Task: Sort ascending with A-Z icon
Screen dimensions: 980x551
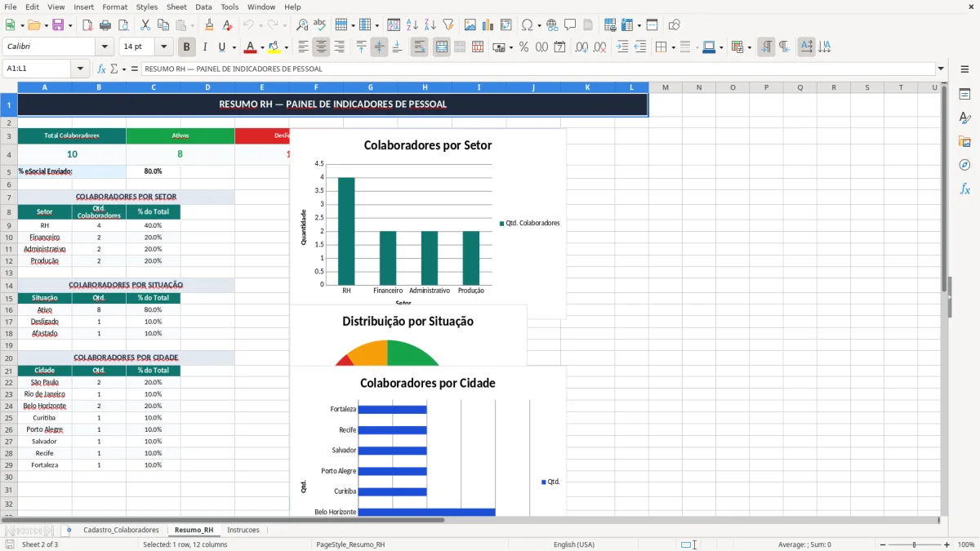Action: [412, 25]
